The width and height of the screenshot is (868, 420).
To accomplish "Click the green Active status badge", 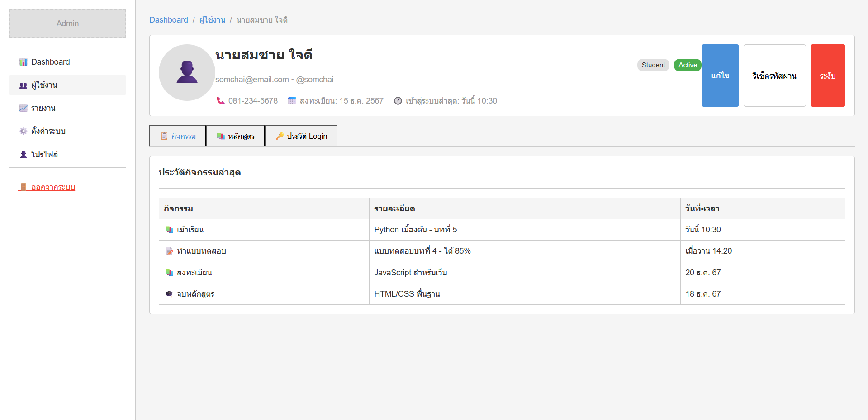I will click(688, 65).
